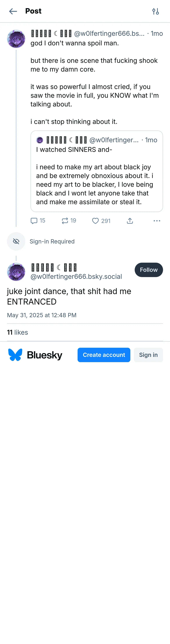Click the share upload icon

click(130, 221)
